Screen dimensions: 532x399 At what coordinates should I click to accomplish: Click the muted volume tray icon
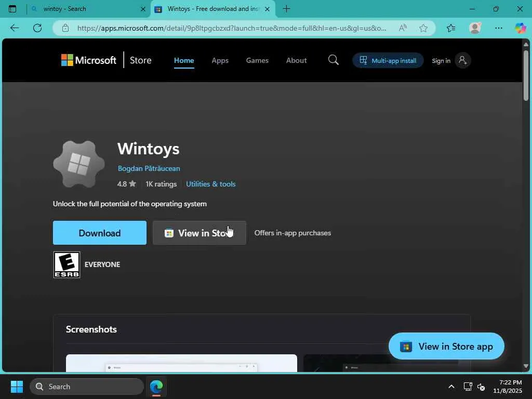481,387
